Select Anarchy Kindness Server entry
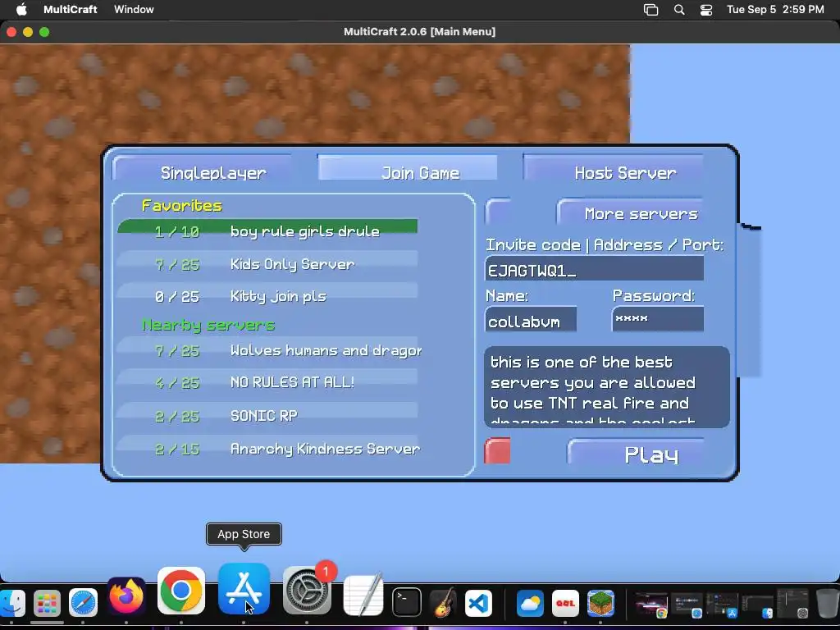The width and height of the screenshot is (840, 630). (x=268, y=445)
